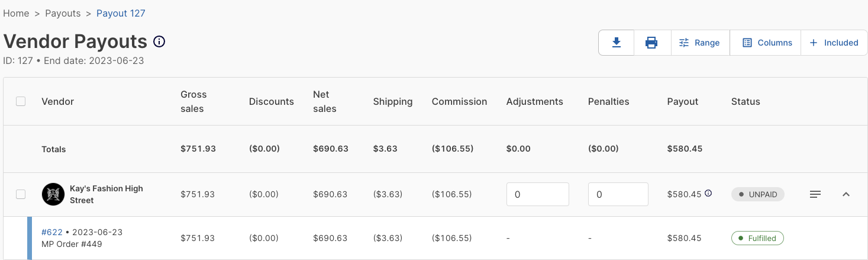Go to Home in the breadcrumb
This screenshot has width=868, height=260.
(16, 13)
